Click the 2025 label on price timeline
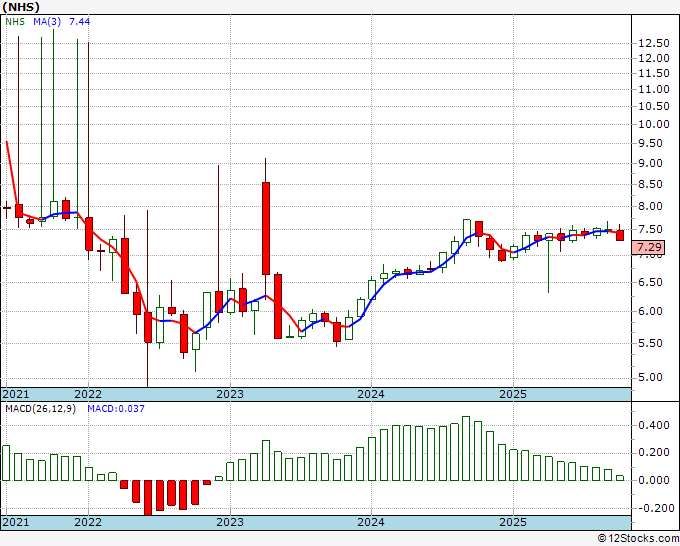 tap(513, 394)
